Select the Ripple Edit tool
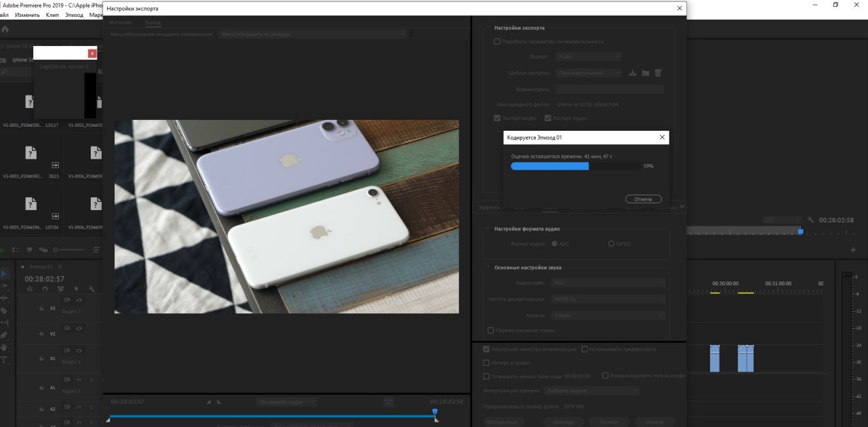868x427 pixels. pyautogui.click(x=4, y=298)
